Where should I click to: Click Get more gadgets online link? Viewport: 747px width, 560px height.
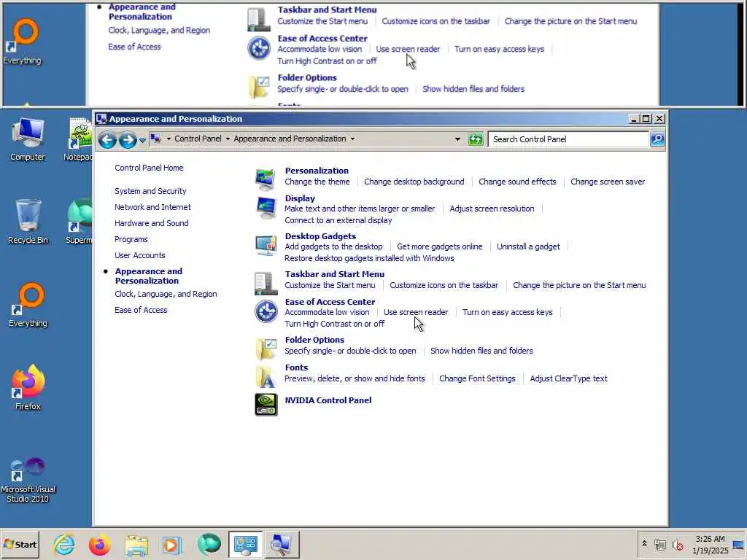tap(439, 246)
